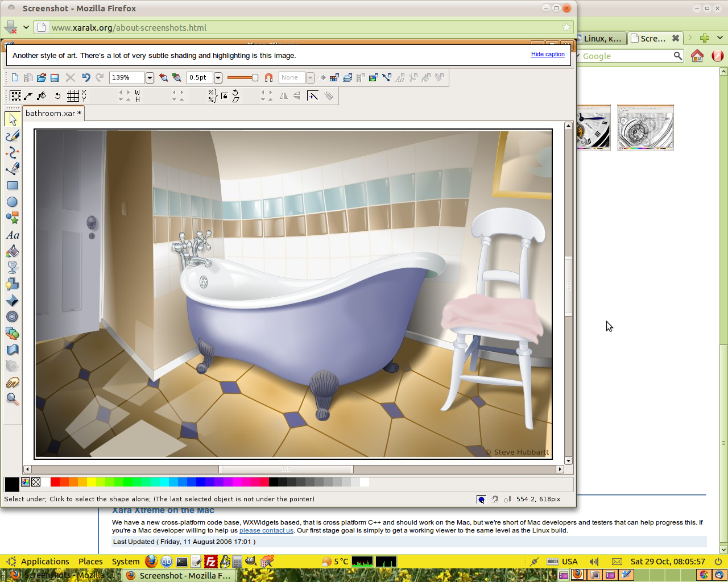Select the Ellipse tool
The image size is (728, 582).
point(13,202)
